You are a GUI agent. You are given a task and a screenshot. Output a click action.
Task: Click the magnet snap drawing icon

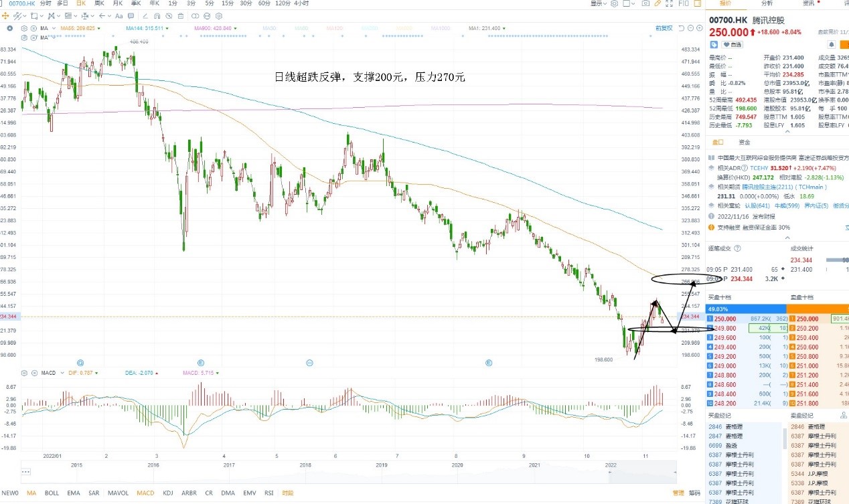(157, 16)
